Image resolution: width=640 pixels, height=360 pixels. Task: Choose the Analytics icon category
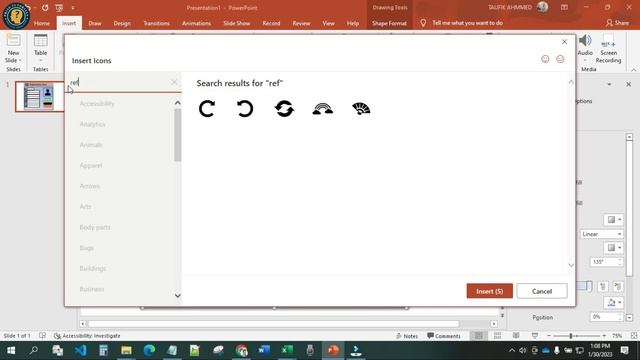tap(92, 124)
